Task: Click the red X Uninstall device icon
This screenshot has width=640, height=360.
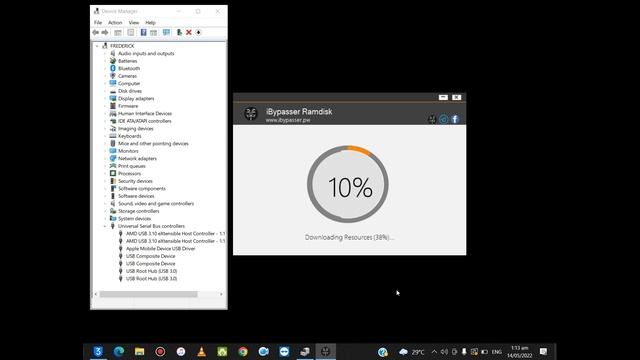Action: point(189,32)
